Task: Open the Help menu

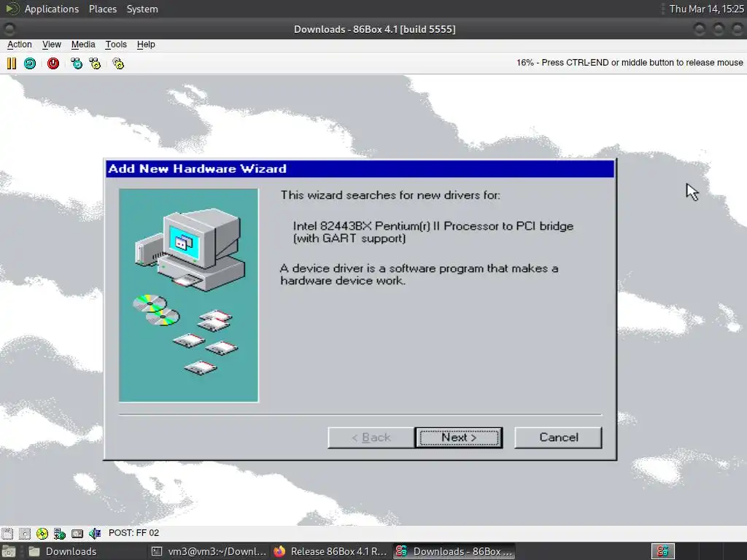Action: [x=146, y=44]
